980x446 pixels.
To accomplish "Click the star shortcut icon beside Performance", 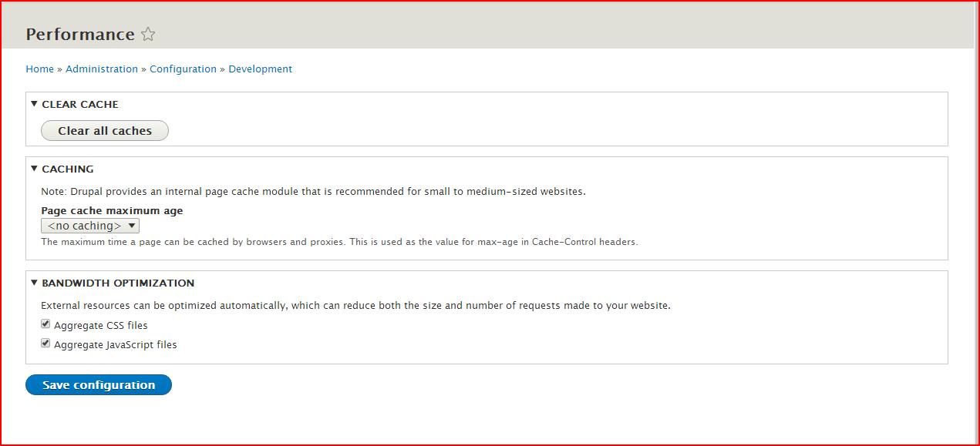I will point(148,35).
